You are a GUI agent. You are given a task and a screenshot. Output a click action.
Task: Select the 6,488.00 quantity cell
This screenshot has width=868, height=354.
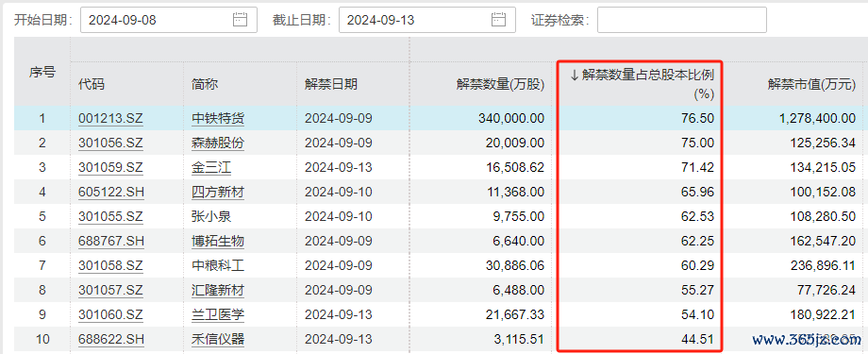pos(519,290)
